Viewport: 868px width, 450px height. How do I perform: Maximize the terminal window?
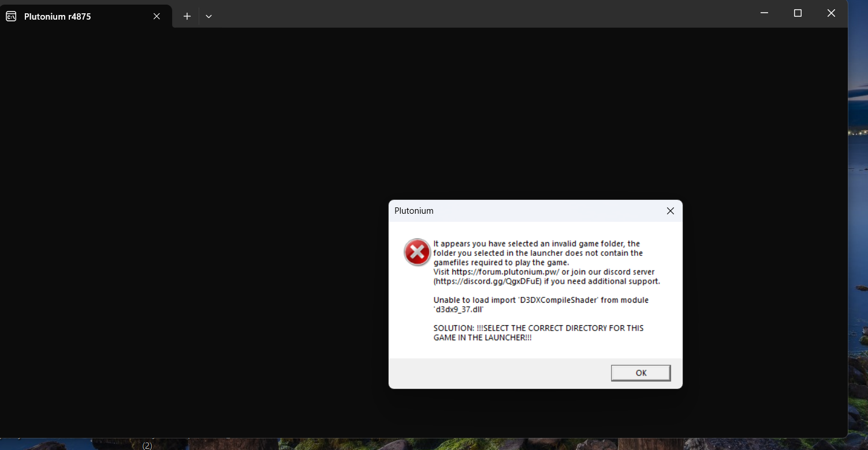[798, 13]
